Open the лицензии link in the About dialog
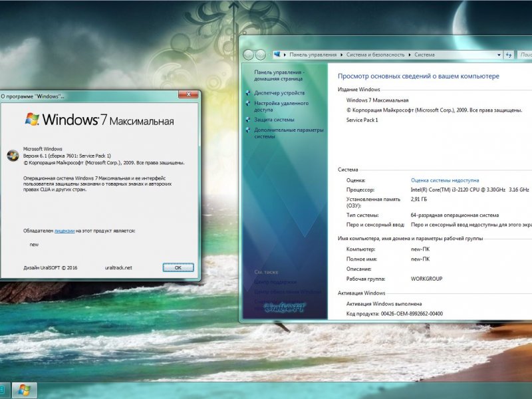Viewport: 532px width, 399px height. (65, 231)
